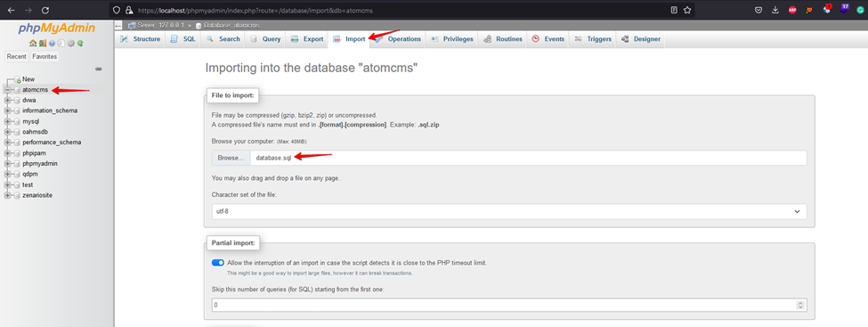Viewport: 868px width, 327px height.
Task: Bookmark this page with star icon
Action: [687, 10]
